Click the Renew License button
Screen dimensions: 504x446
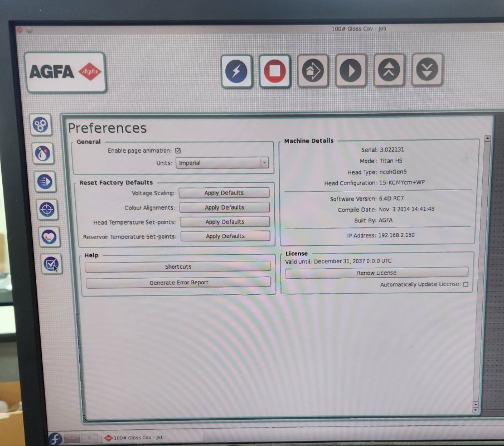(377, 273)
